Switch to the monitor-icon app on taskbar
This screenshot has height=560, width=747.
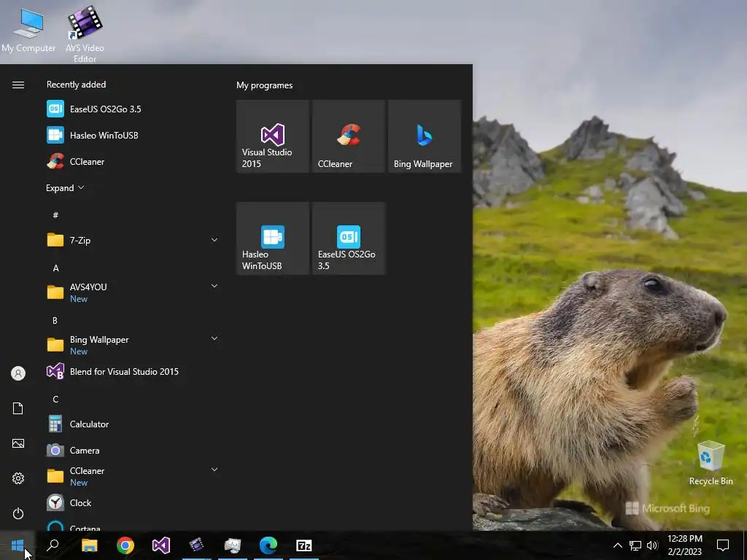point(233,545)
